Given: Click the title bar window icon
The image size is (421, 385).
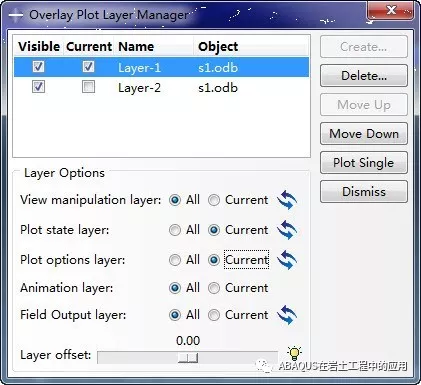Looking at the screenshot, I should pyautogui.click(x=16, y=15).
